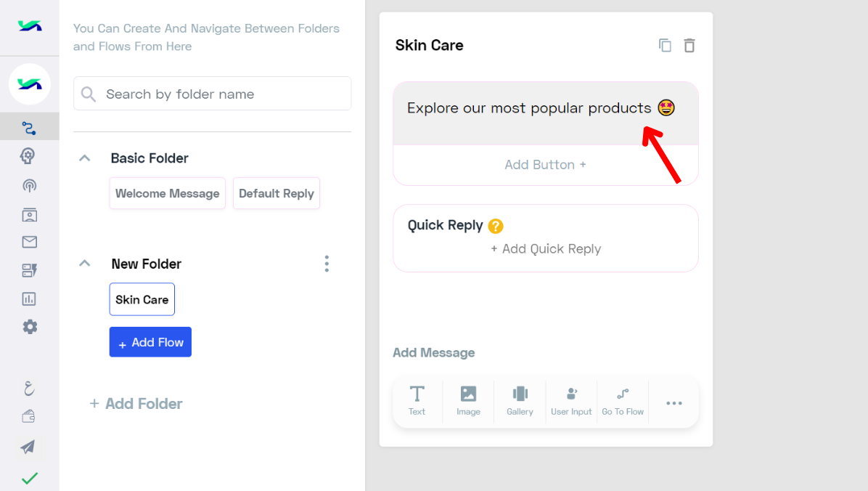The width and height of the screenshot is (868, 491).
Task: Duplicate the Skin Care flow with copy icon
Action: pos(665,46)
